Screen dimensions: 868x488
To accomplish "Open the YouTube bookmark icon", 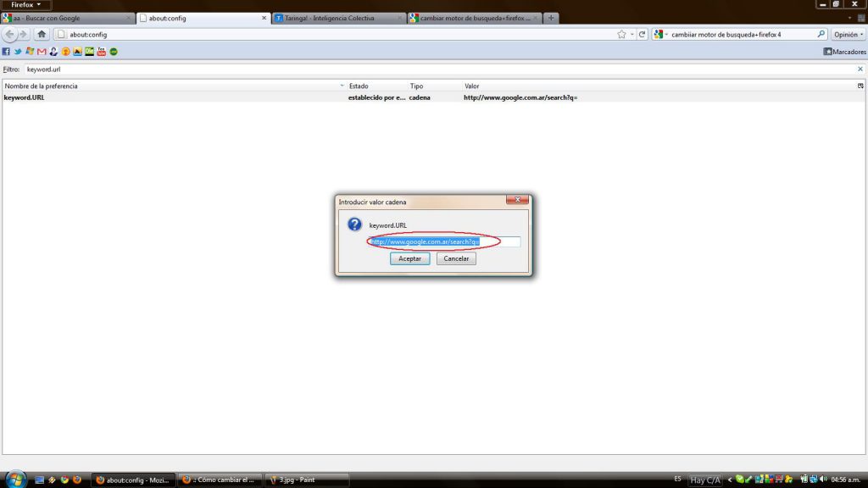I will 101,52.
